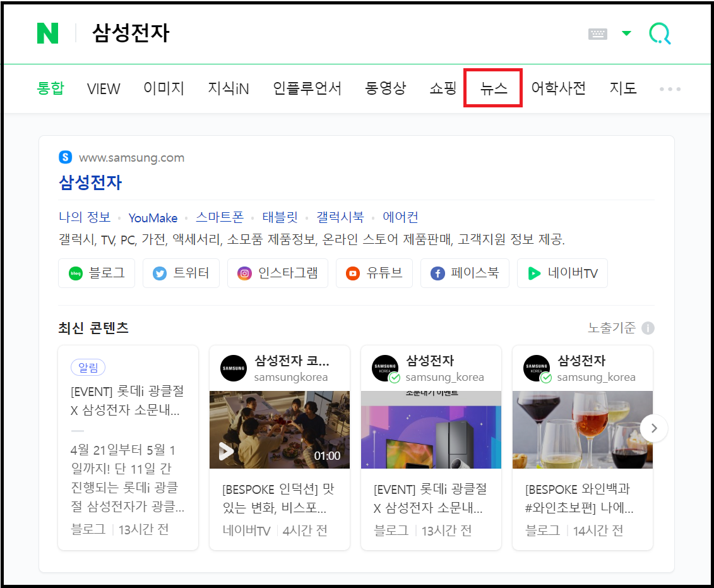714x588 pixels.
Task: Expand more tabs with the three-dot icon
Action: pyautogui.click(x=670, y=89)
